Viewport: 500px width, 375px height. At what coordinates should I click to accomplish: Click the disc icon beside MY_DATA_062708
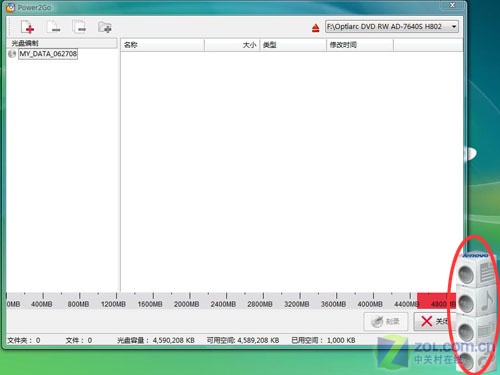point(12,54)
